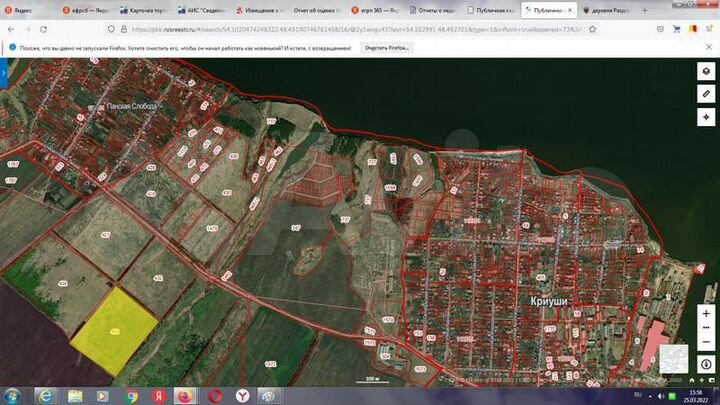Screen dimensions: 720x405
Task: Zoom in the map with plus
Action: click(x=705, y=314)
